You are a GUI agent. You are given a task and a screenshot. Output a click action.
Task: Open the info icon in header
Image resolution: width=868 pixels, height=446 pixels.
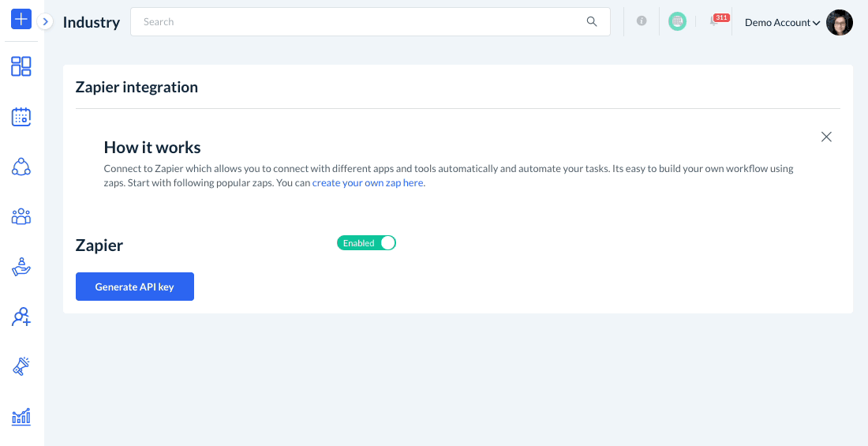point(642,21)
